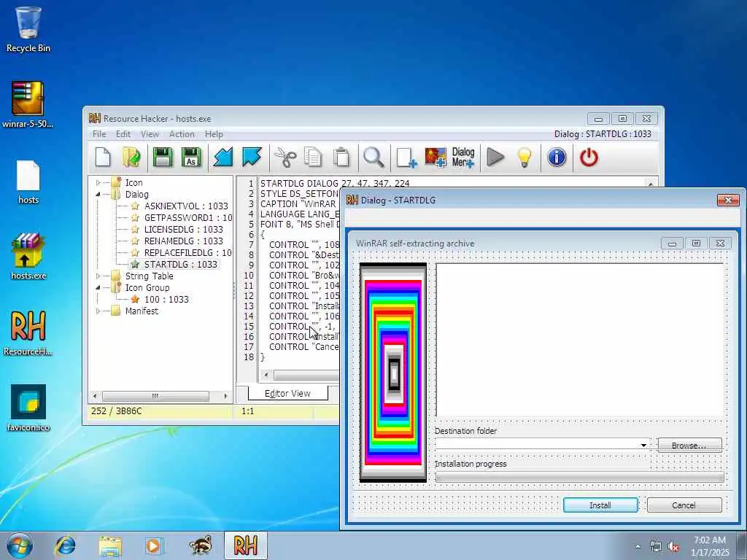Expand the String Table folder
The width and height of the screenshot is (747, 560).
(98, 276)
